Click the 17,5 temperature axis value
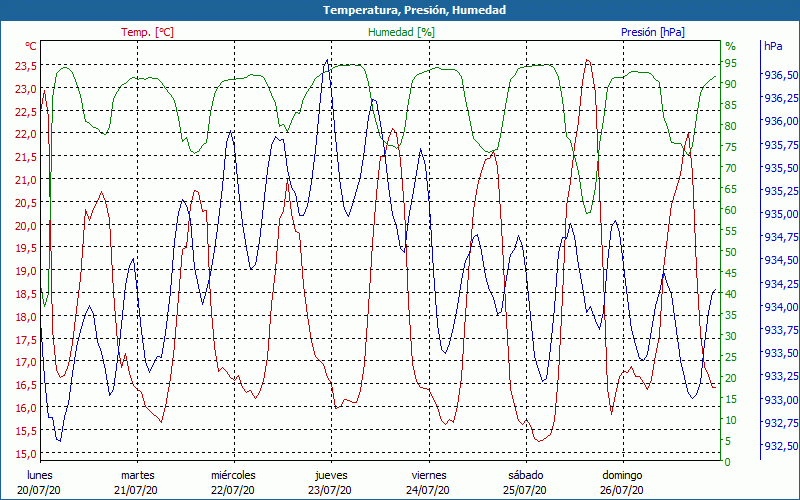The width and height of the screenshot is (800, 500). (25, 339)
